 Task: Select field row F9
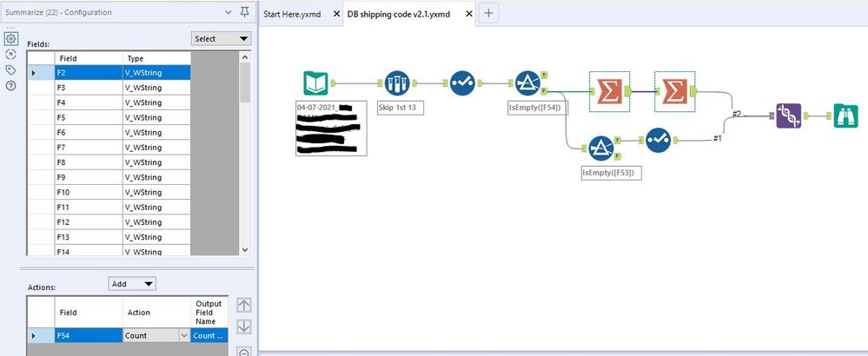pos(109,177)
